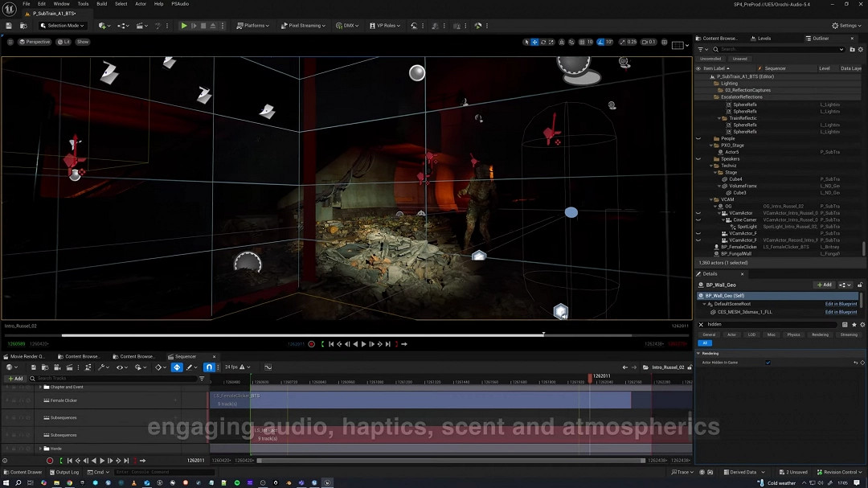Viewport: 868px width, 488px height.
Task: Toggle the Sequencer snapping magnet button
Action: coord(209,367)
